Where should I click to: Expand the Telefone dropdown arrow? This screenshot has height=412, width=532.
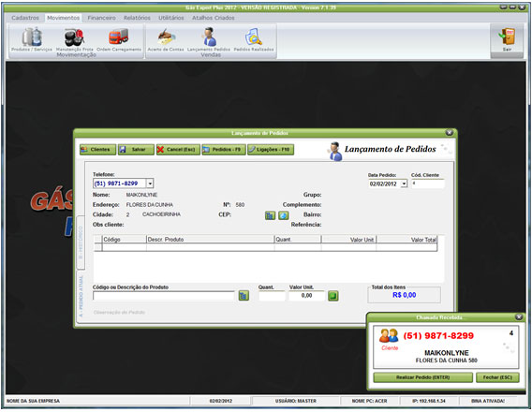[x=150, y=184]
